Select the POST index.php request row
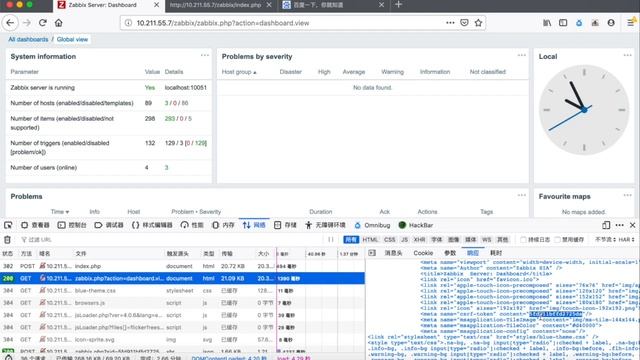Viewport: 640px width, 360px height. click(182, 266)
